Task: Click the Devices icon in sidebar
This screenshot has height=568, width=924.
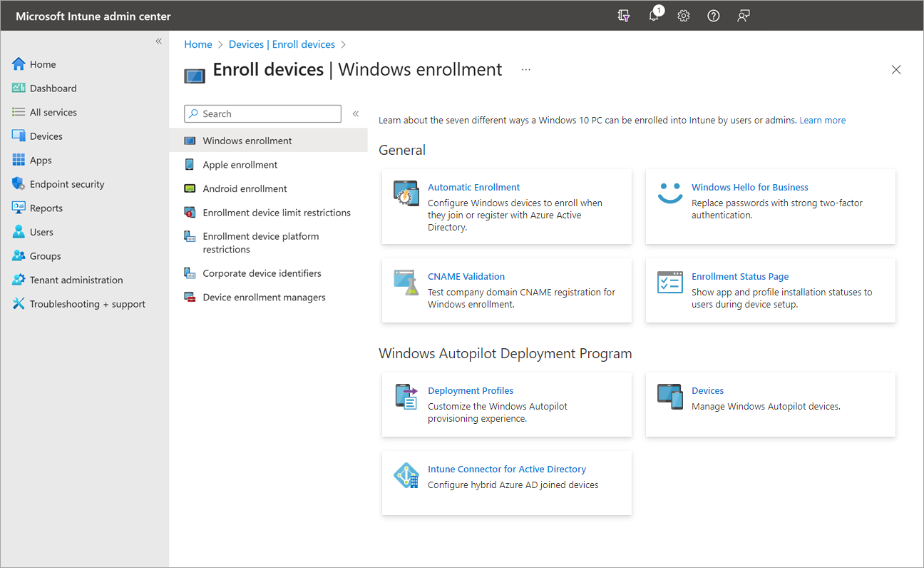Action: tap(19, 136)
